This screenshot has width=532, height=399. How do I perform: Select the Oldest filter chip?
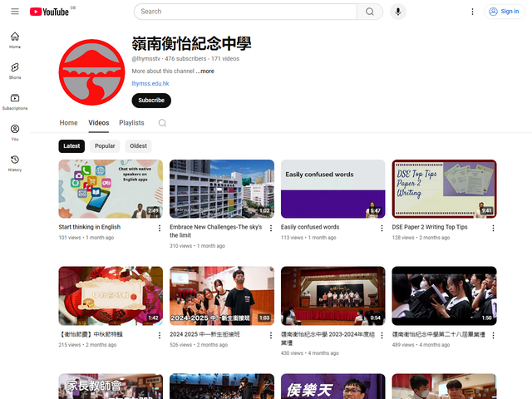pos(138,145)
